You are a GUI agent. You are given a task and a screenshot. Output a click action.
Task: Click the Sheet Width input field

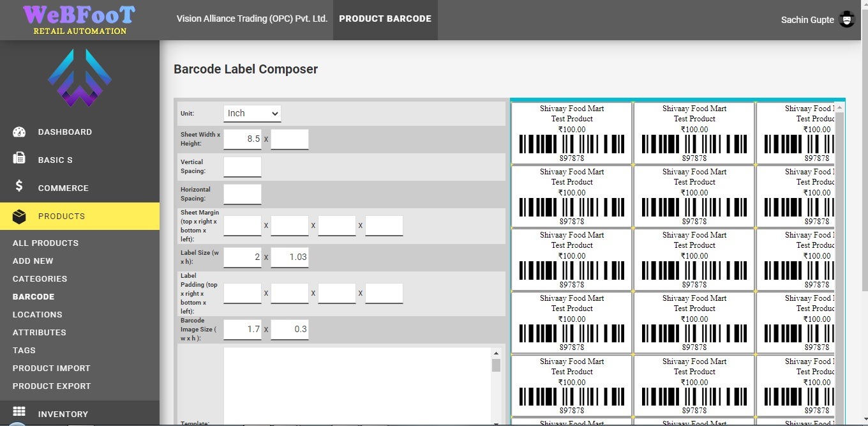pyautogui.click(x=243, y=139)
